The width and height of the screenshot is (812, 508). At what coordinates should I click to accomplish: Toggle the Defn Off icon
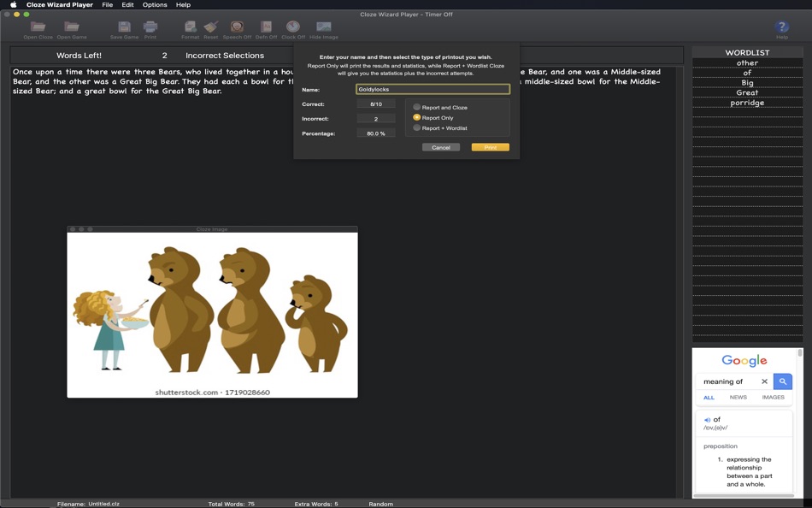pos(266,30)
